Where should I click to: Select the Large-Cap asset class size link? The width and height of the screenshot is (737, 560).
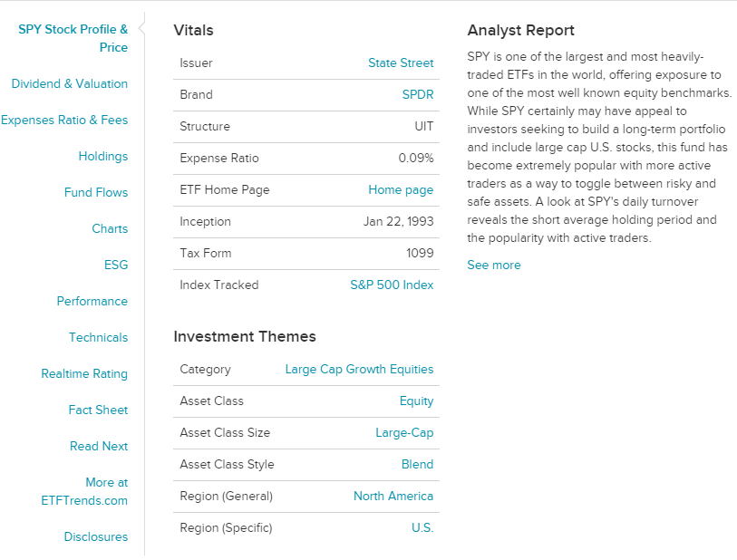(404, 432)
